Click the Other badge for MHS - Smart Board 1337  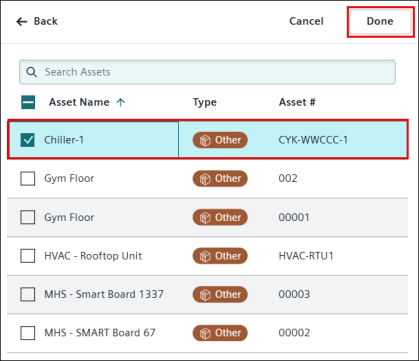[x=220, y=294]
